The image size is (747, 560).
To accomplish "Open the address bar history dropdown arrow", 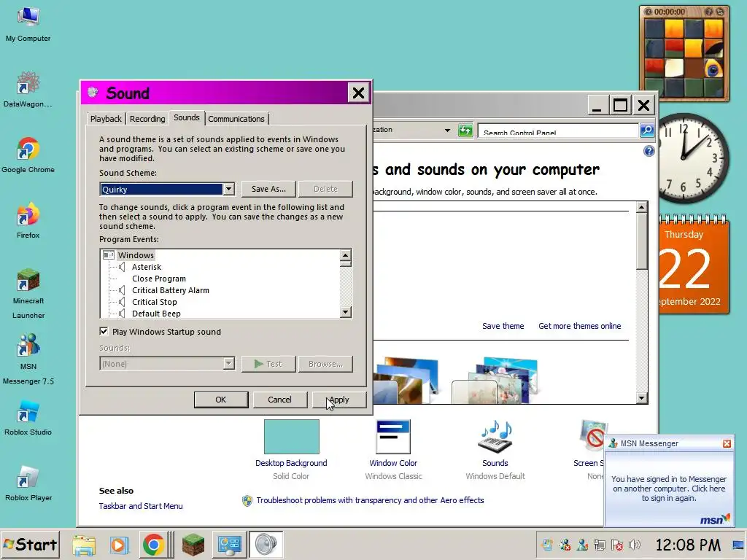I will [x=447, y=130].
